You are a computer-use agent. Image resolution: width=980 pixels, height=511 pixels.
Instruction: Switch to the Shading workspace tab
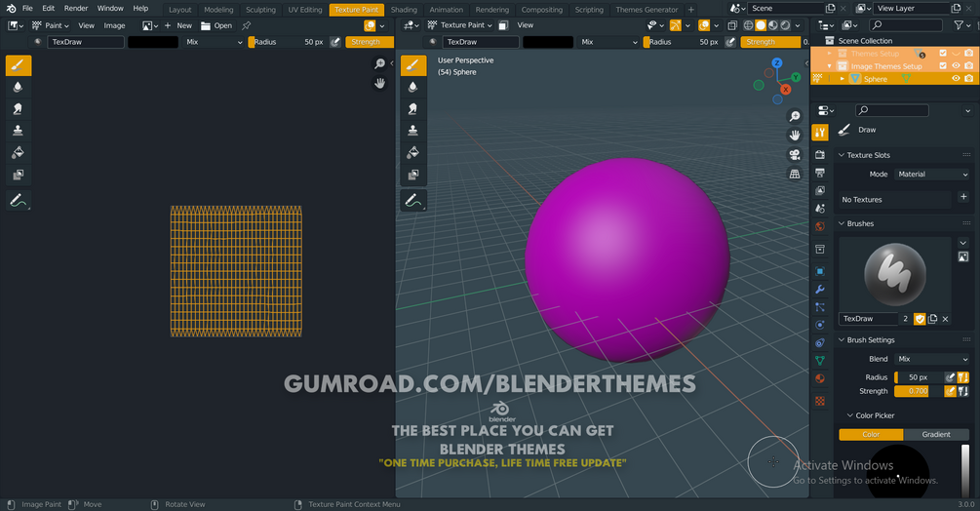tap(404, 10)
